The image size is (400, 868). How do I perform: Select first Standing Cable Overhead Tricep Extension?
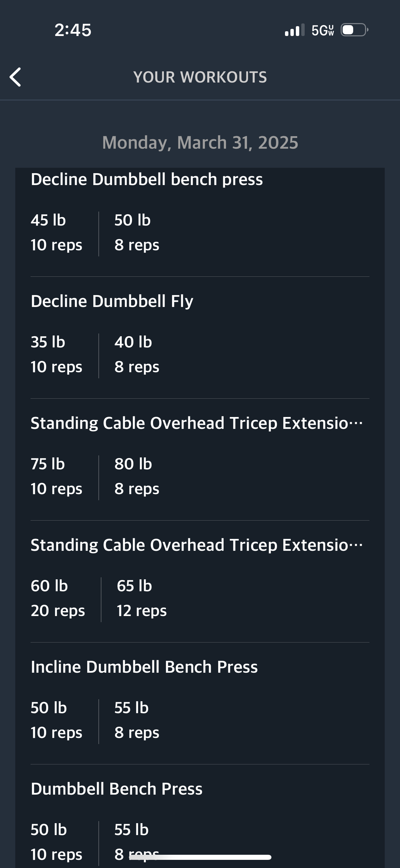point(197,423)
